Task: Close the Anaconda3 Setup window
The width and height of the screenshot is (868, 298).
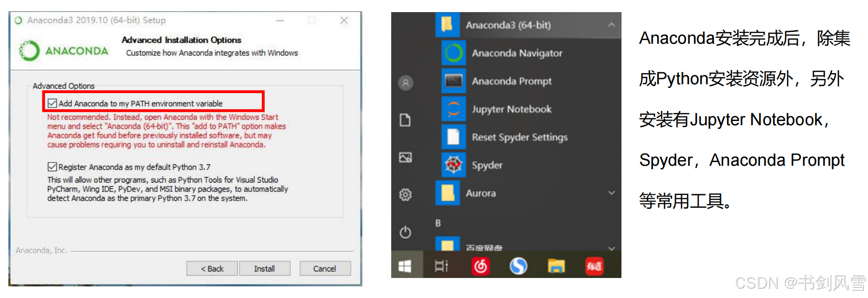Action: (344, 20)
